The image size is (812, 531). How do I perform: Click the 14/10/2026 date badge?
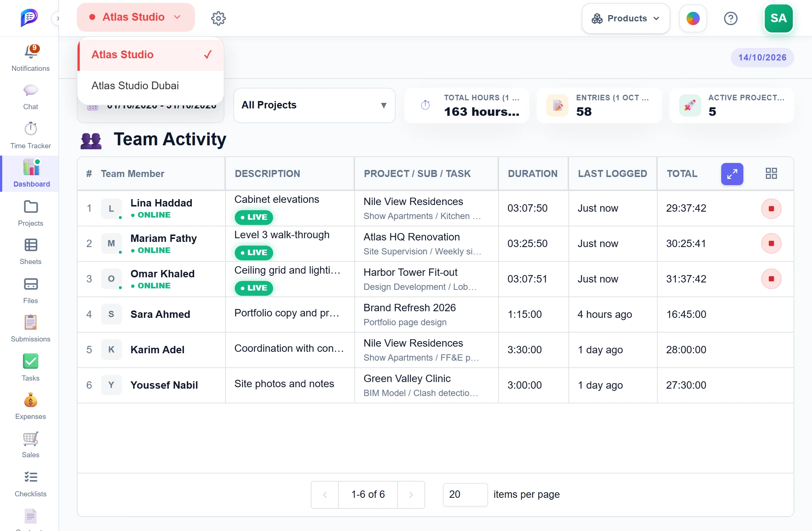point(762,58)
